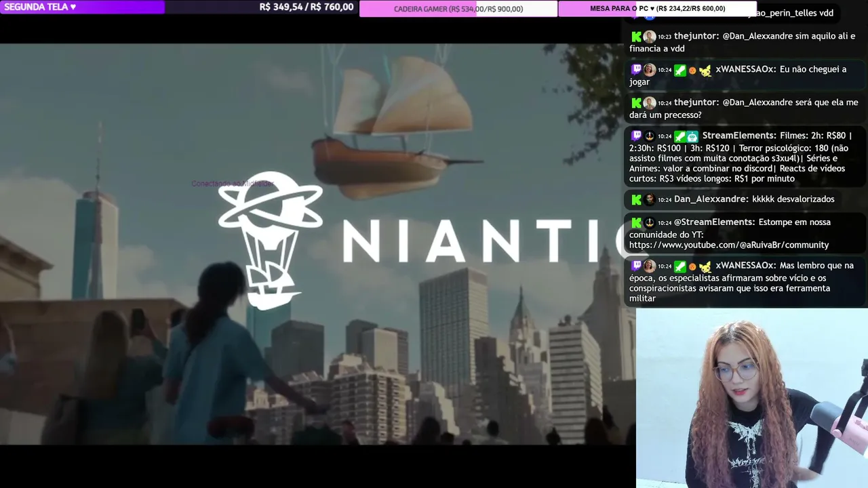
Task: Click green sword badge on StreamElements 'Filmes' message
Action: pyautogui.click(x=679, y=136)
